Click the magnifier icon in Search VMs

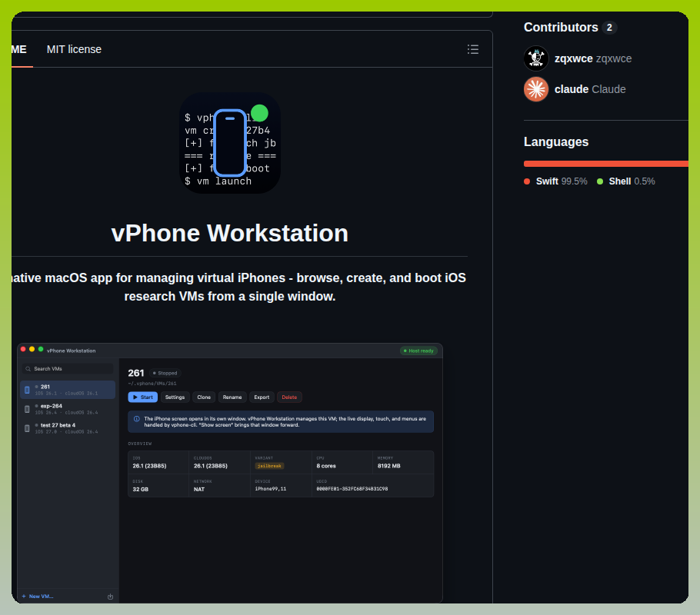28,369
